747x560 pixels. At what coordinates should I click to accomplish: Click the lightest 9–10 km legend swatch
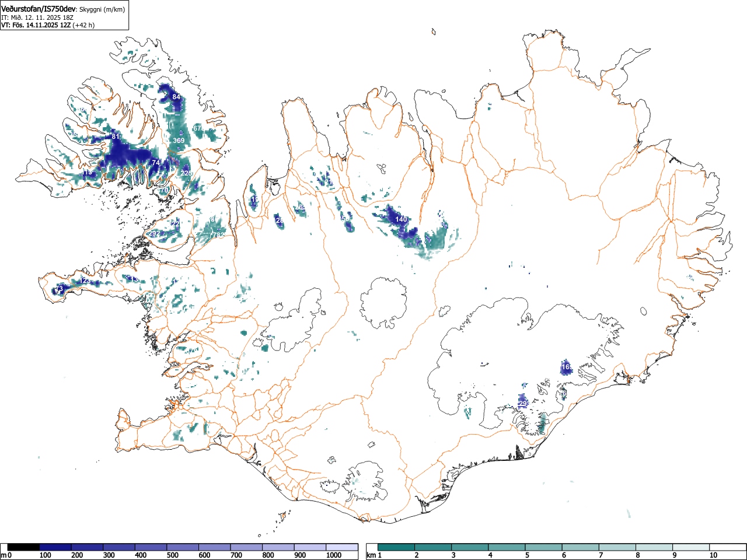coord(692,547)
